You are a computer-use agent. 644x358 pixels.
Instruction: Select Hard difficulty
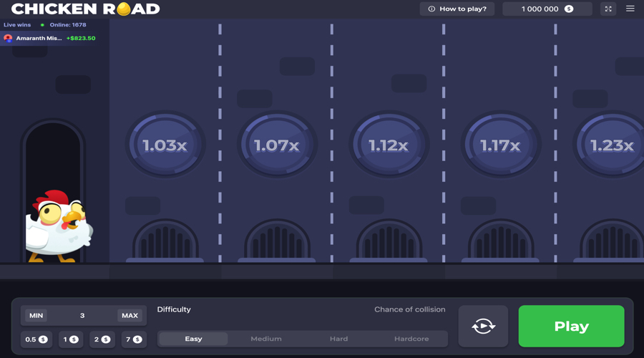[x=339, y=339]
